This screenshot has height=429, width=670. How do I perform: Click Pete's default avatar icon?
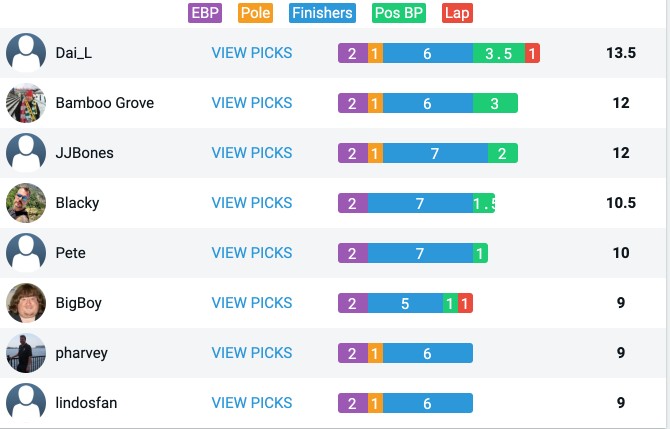[x=26, y=253]
